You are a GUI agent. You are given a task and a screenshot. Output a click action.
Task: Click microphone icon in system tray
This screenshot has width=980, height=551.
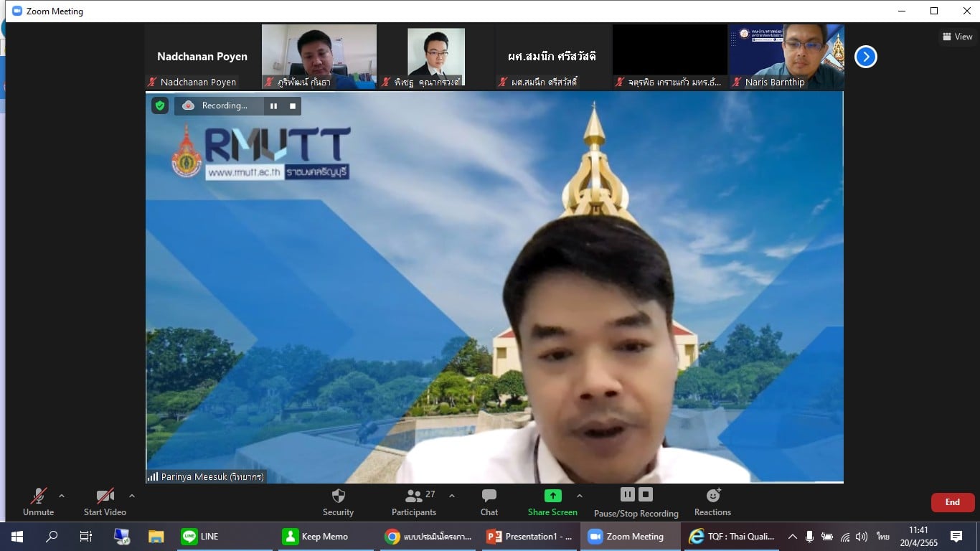pos(809,537)
